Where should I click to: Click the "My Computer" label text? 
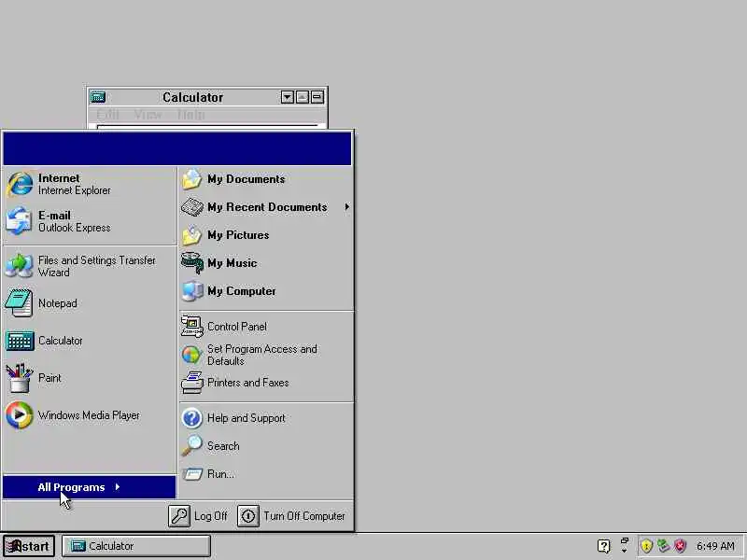click(242, 291)
